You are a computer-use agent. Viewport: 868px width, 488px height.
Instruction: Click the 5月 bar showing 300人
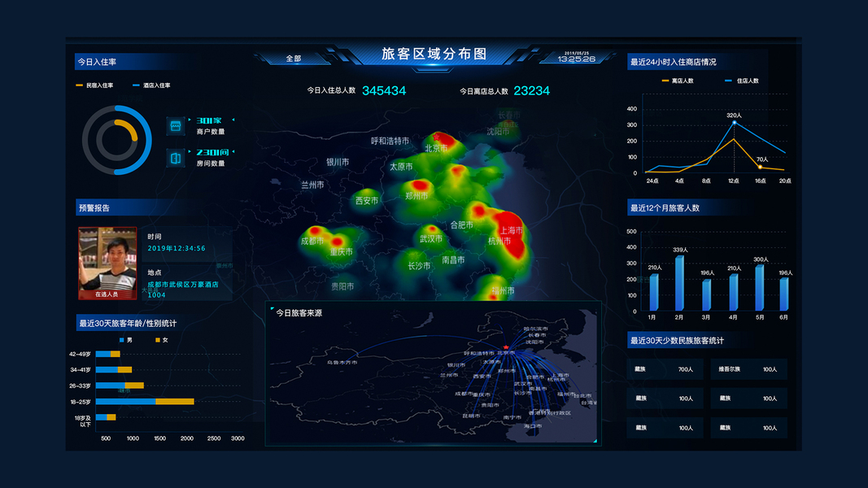[760, 288]
